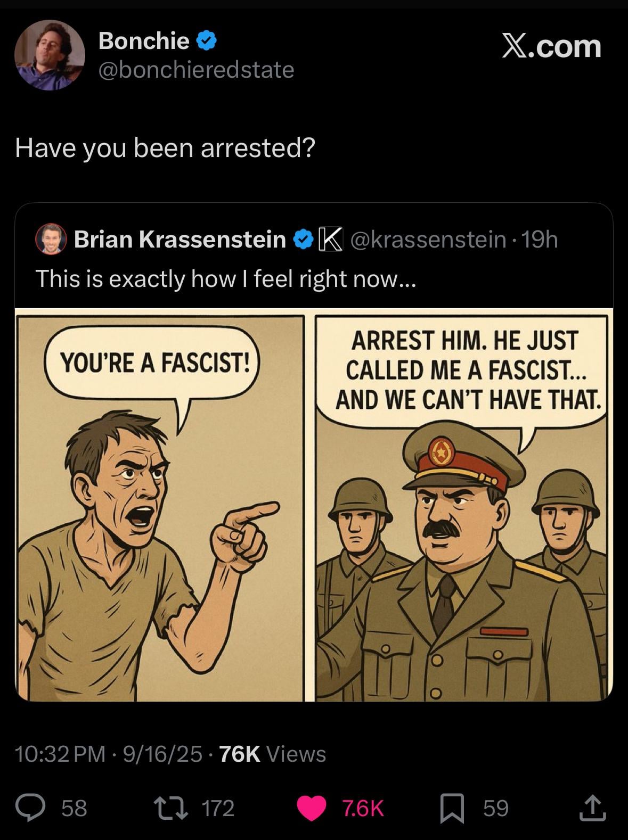Click the Bonchie display name

pyautogui.click(x=144, y=40)
